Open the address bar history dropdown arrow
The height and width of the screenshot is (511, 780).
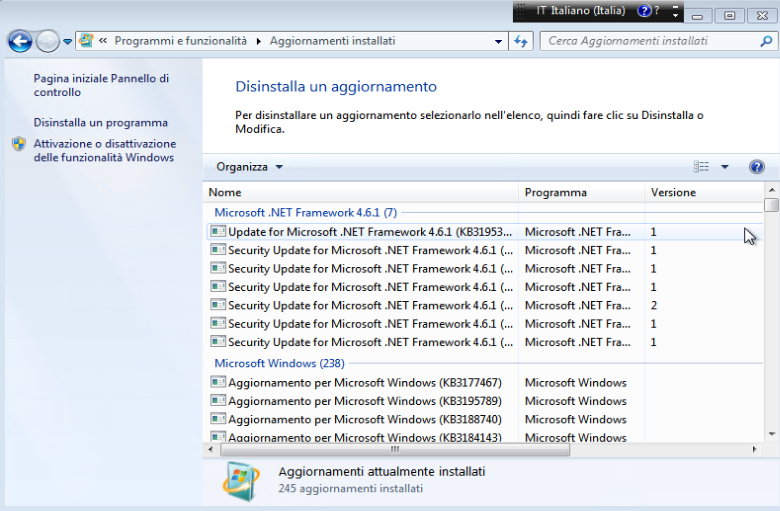[x=498, y=41]
